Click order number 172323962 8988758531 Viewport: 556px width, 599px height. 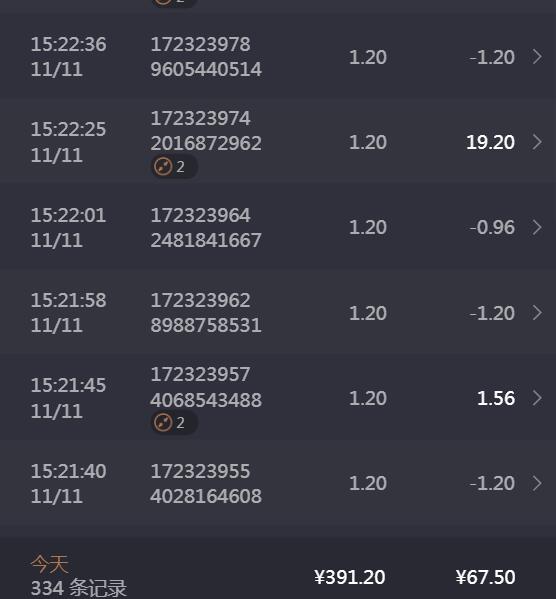click(206, 312)
